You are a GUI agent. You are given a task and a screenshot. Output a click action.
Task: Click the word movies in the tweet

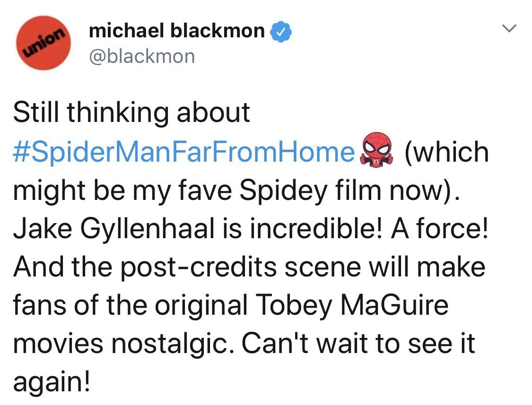(x=58, y=344)
